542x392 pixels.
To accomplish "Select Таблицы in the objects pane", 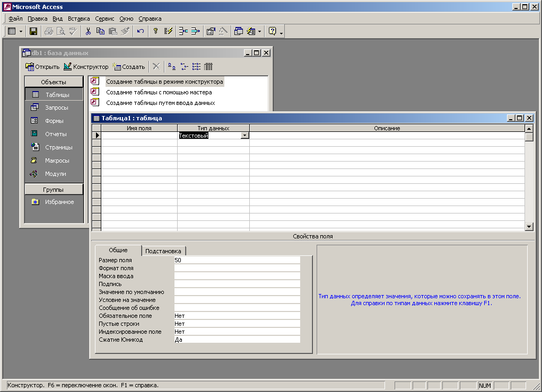I will tap(54, 94).
